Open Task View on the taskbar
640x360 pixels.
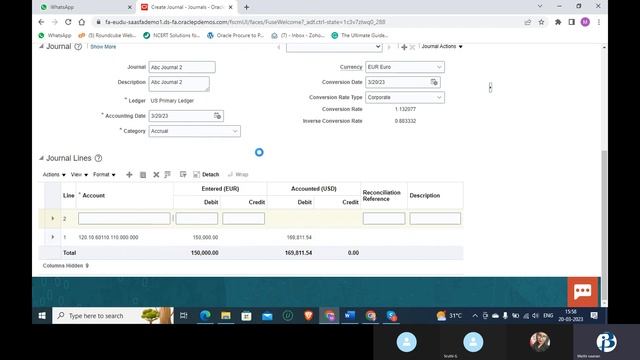[x=184, y=316]
